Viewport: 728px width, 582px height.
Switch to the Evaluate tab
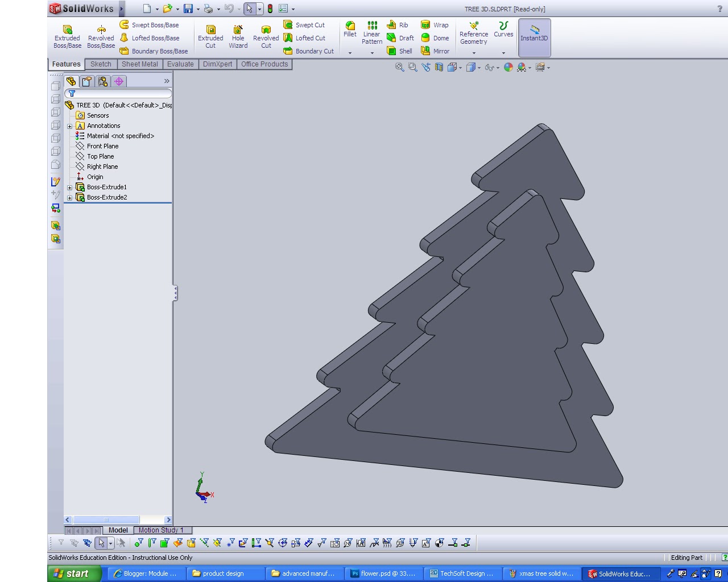point(180,64)
